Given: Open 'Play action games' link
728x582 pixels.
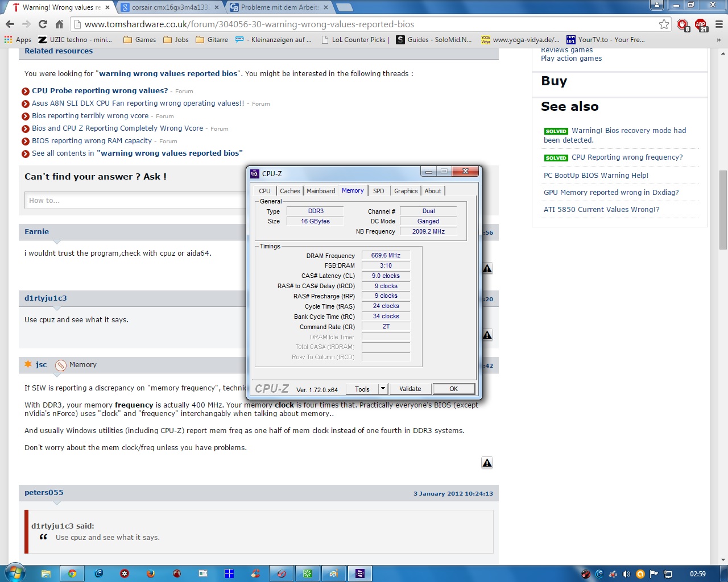Looking at the screenshot, I should [x=571, y=59].
